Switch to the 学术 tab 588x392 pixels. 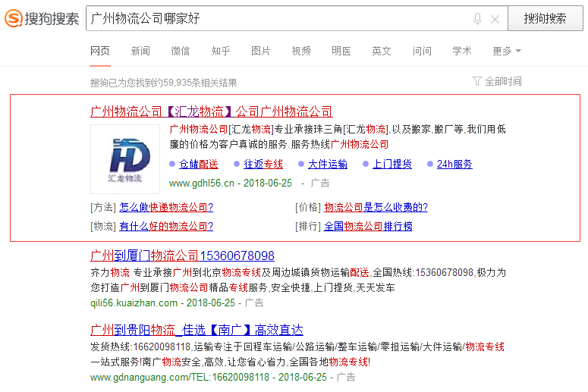[461, 51]
